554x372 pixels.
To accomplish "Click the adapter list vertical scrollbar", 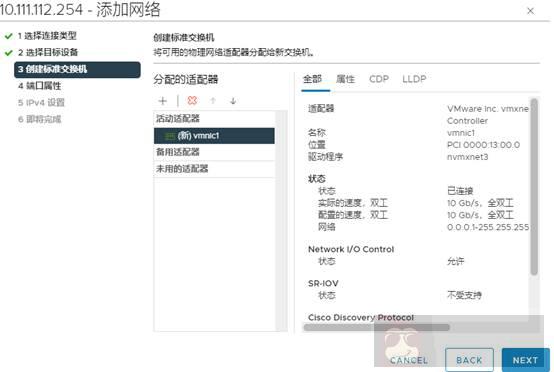I will (x=282, y=221).
